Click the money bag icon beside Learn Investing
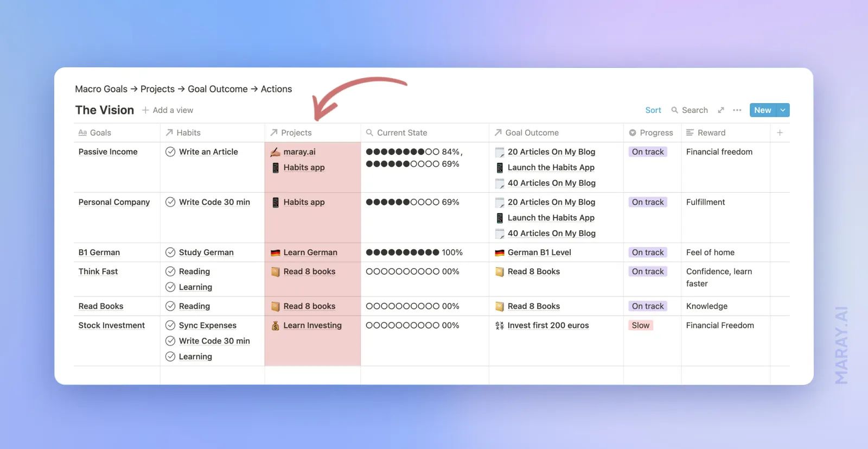 pos(276,326)
